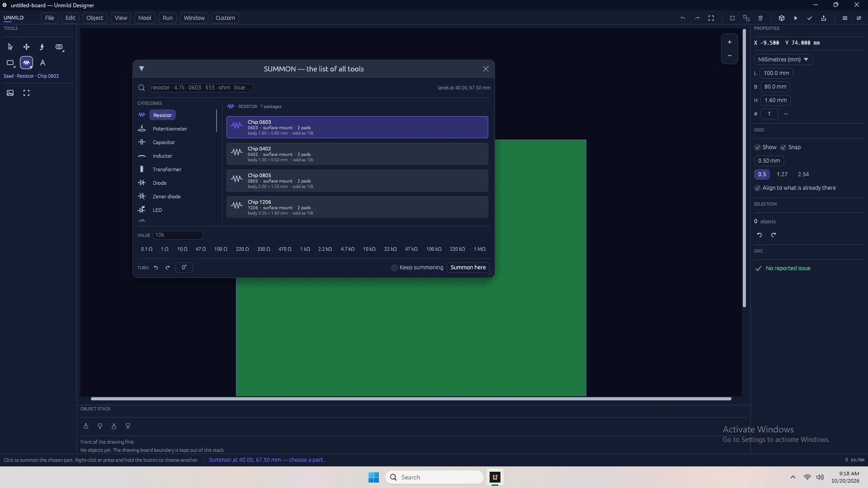Open the Millimetres (mm) units dropdown
This screenshot has width=868, height=488.
coord(783,60)
